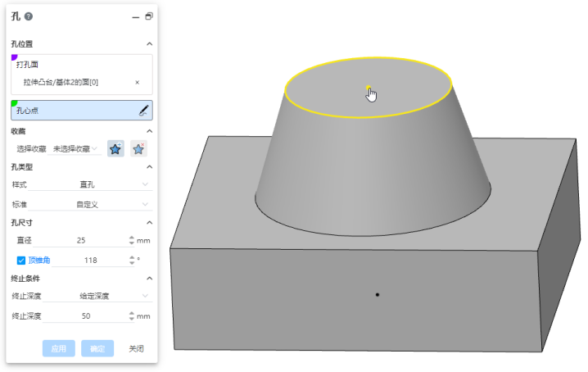Remove the selected face 拉伸凸台/基体2的面[0]
This screenshot has height=372, width=588.
(x=137, y=82)
